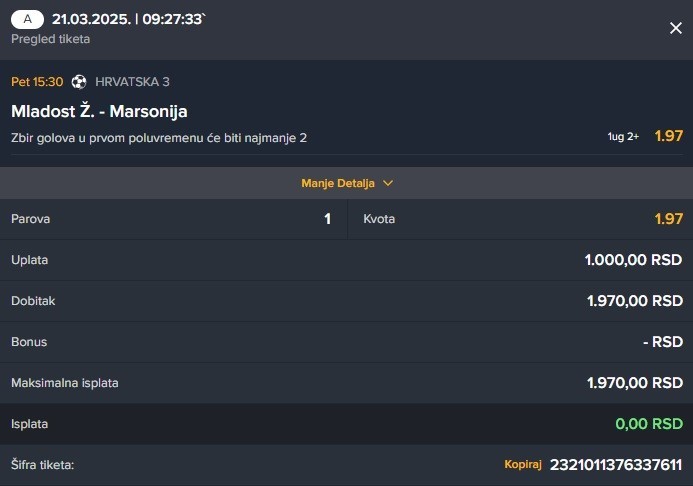Viewport: 693px width, 486px height.
Task: Collapse details with Manje Detalja chevron
Action: 388,183
